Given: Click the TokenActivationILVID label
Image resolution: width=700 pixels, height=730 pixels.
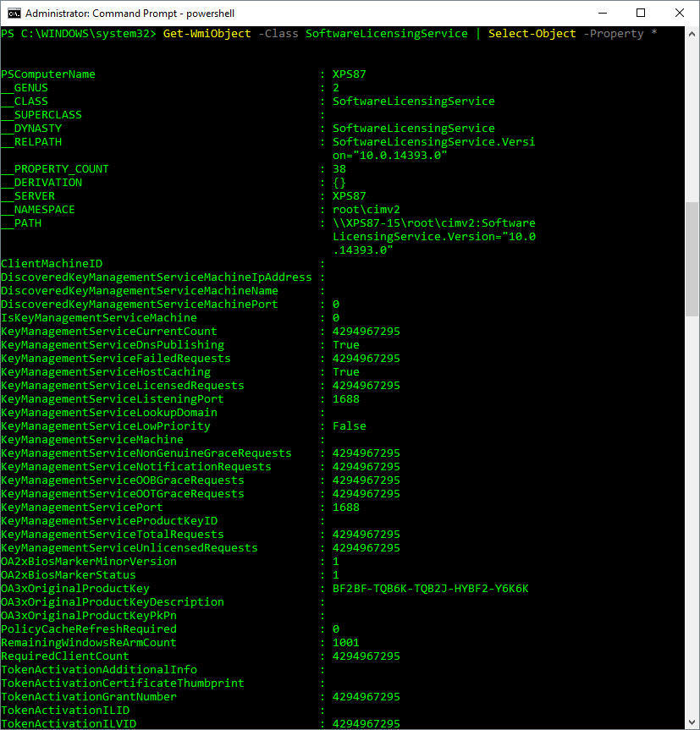Looking at the screenshot, I should click(x=69, y=723).
